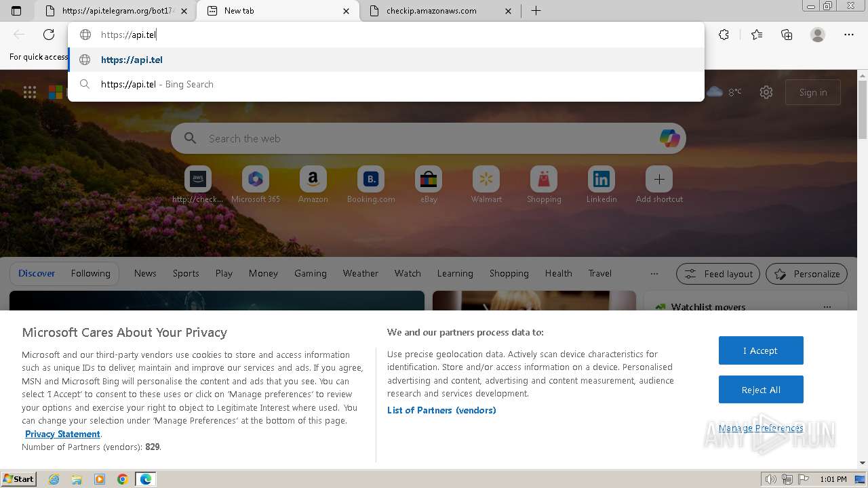This screenshot has width=868, height=488.
Task: Click Reject All cookies button
Action: pos(761,390)
